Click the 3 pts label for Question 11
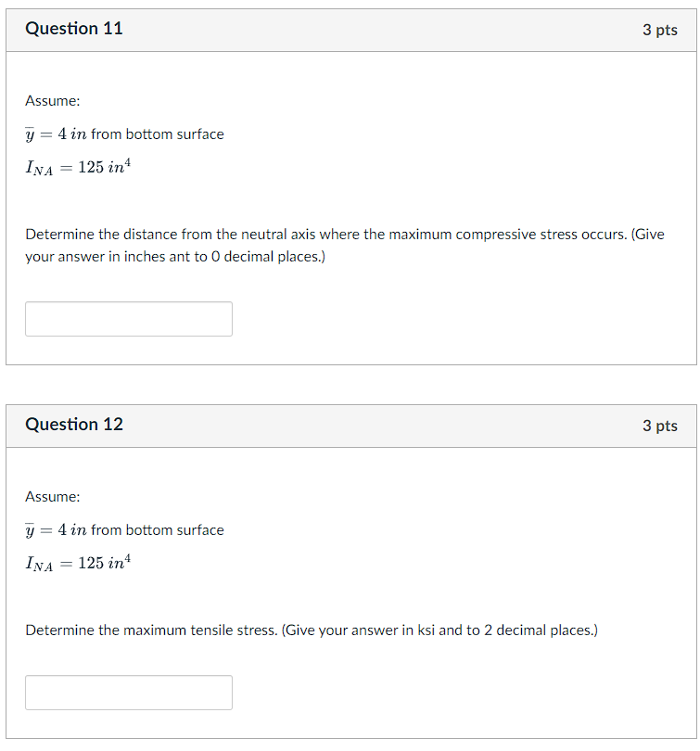The image size is (700, 751). (662, 29)
